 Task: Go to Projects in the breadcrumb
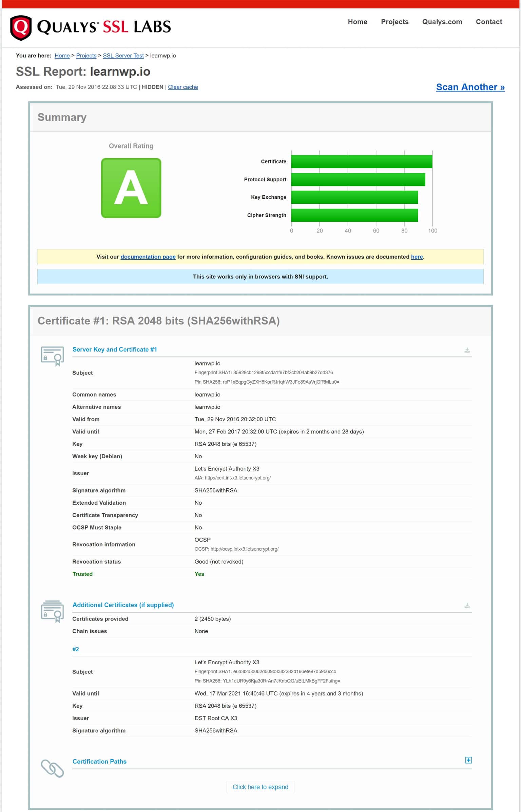click(86, 56)
